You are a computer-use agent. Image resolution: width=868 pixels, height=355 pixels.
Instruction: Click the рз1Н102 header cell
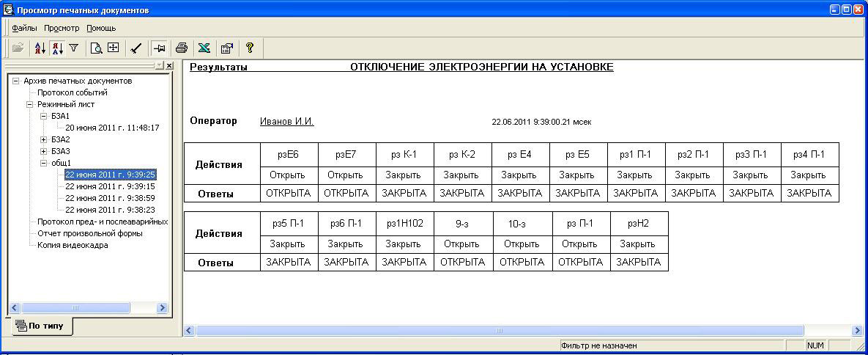(404, 224)
